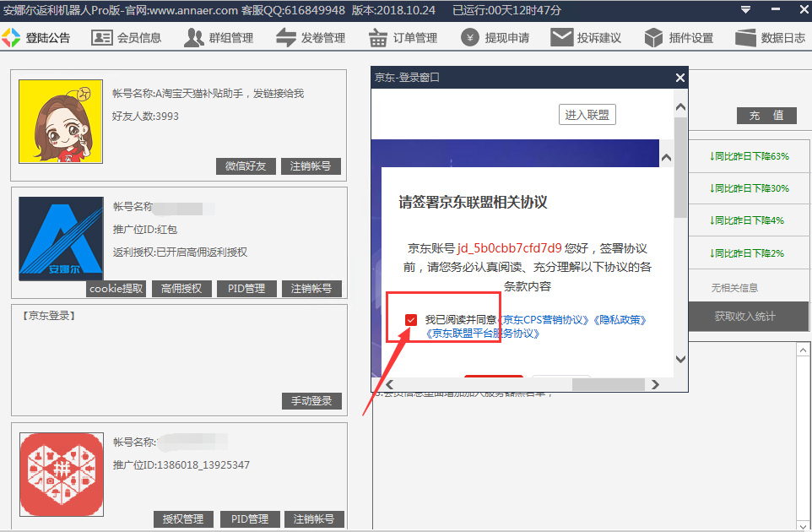Viewport: 812px width, 532px height.
Task: Click the 返利授权:已开启高佣返利授权 text
Action: click(181, 252)
